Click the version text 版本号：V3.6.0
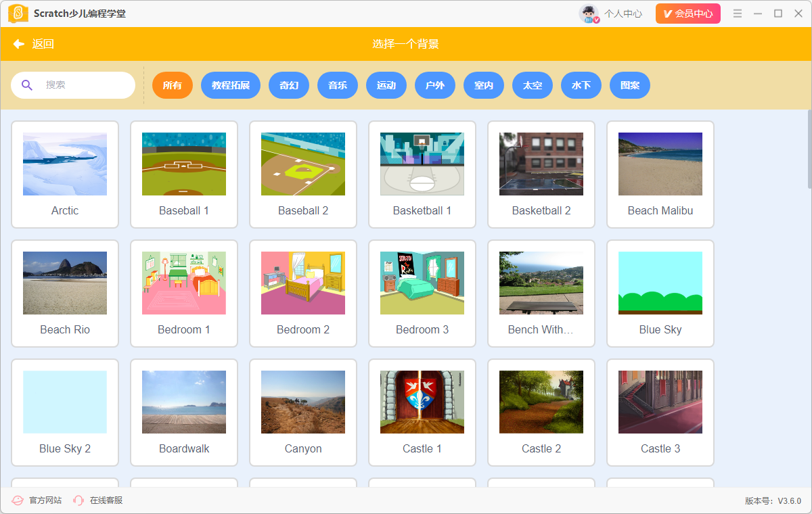 pyautogui.click(x=773, y=501)
